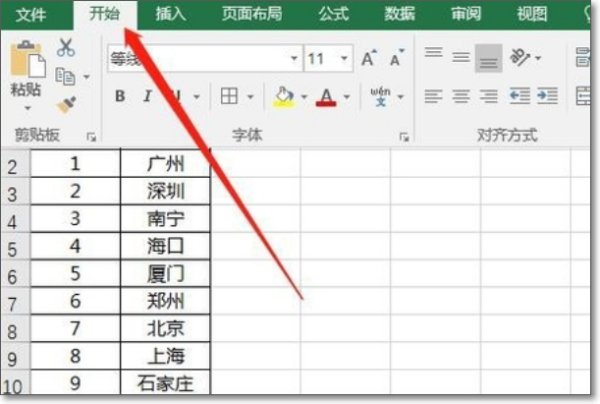Expand the font name dropdown arrow
Screen dimensions: 600x404
click(x=294, y=59)
